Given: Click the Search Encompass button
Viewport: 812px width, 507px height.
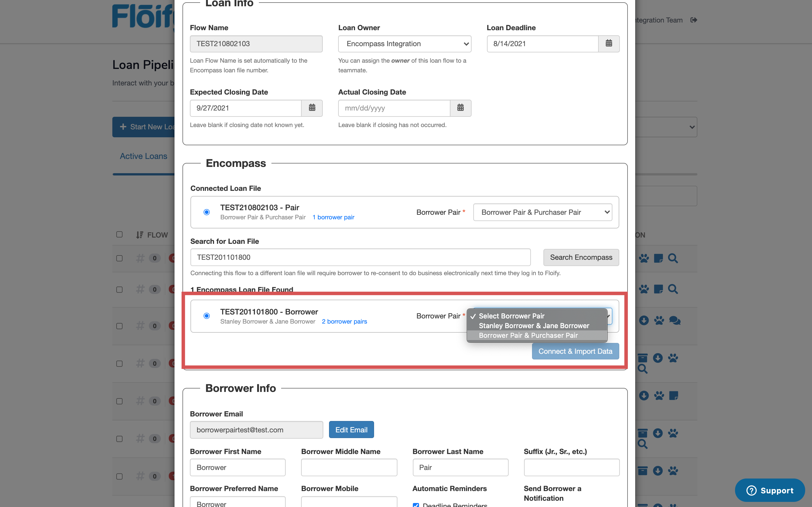Looking at the screenshot, I should pyautogui.click(x=581, y=257).
